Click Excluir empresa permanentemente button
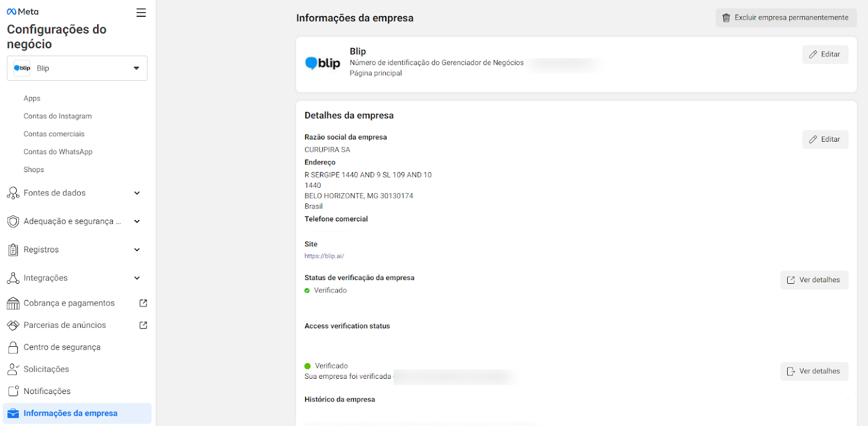 click(x=786, y=18)
